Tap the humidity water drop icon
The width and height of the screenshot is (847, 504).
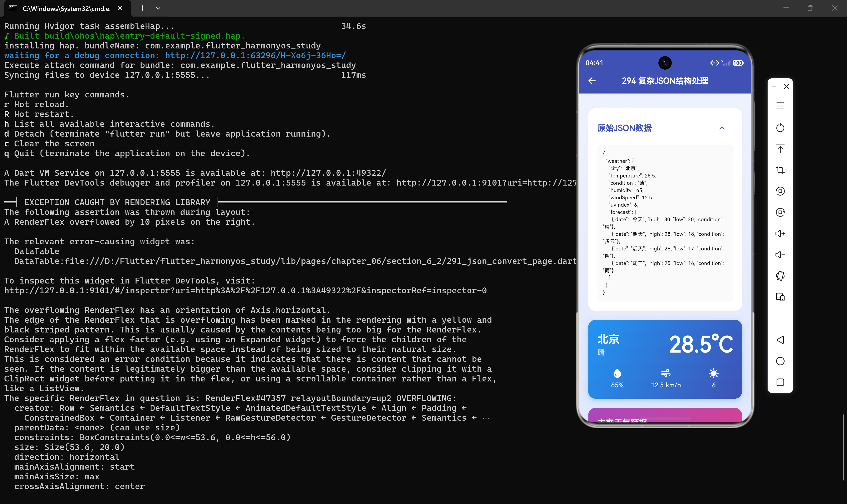[617, 373]
